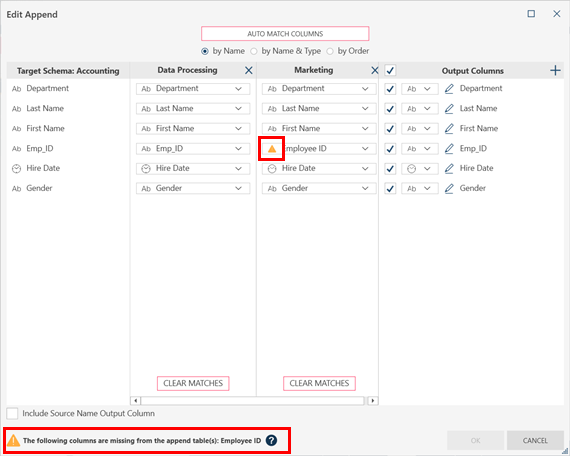Open Marketing Department column dropdown
The width and height of the screenshot is (570, 456).
(x=319, y=89)
